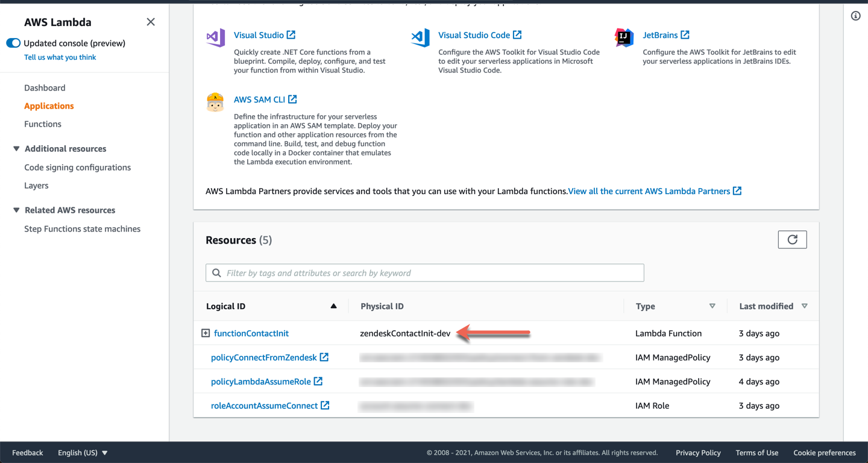This screenshot has width=868, height=463.
Task: Toggle the Updated console preview switch
Action: point(13,43)
